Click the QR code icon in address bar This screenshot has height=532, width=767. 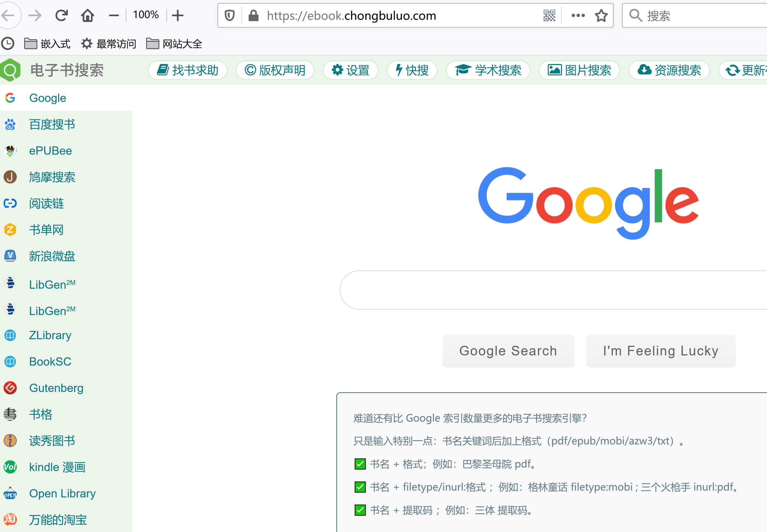549,15
